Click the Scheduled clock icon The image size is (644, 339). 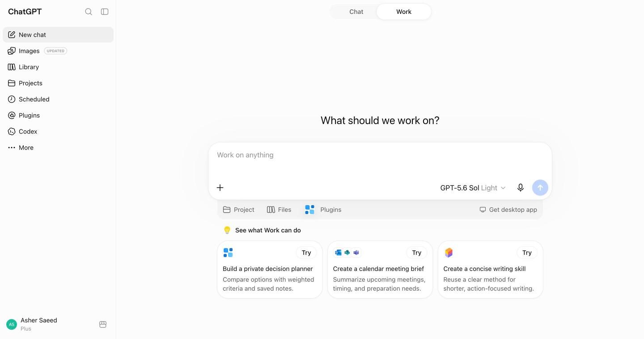click(x=12, y=99)
